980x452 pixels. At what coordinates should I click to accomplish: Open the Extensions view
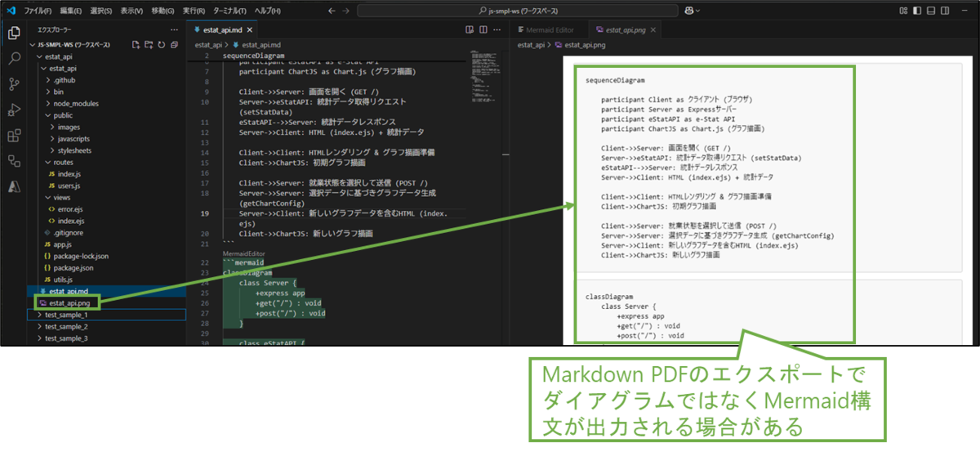point(14,136)
